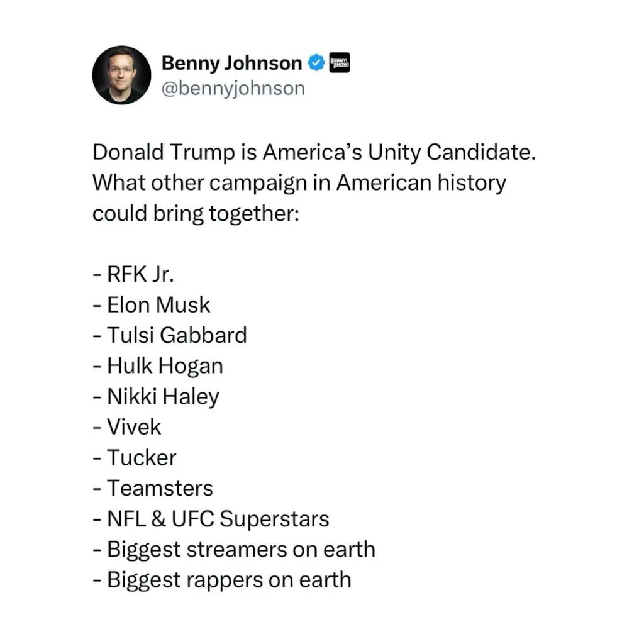Open the Benny Johnson display name
This screenshot has height=644, width=644.
tap(231, 63)
